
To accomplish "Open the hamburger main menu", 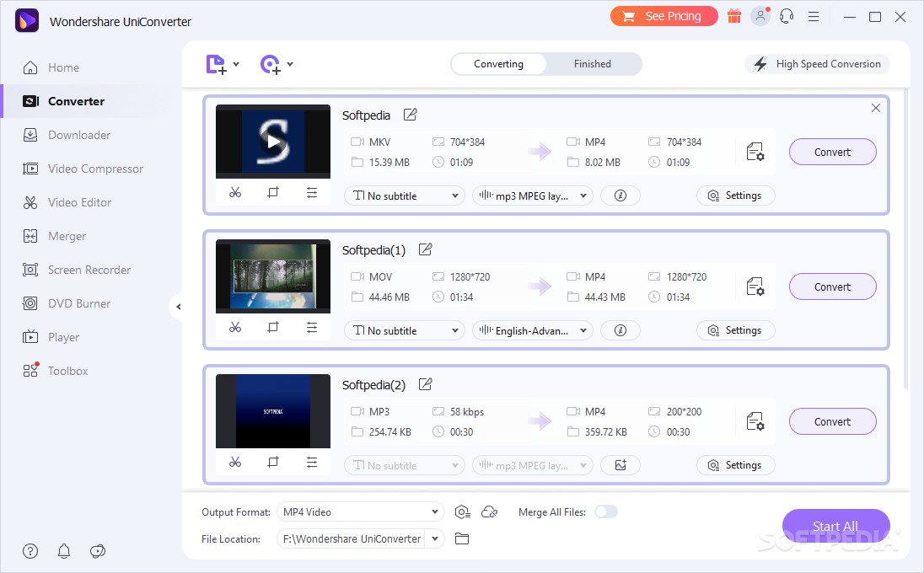I will coord(814,17).
